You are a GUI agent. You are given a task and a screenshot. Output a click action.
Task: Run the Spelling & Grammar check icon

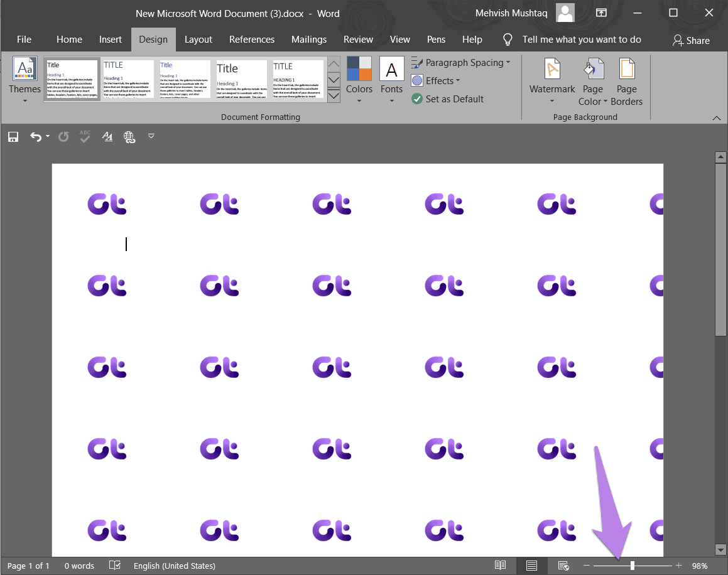(85, 136)
